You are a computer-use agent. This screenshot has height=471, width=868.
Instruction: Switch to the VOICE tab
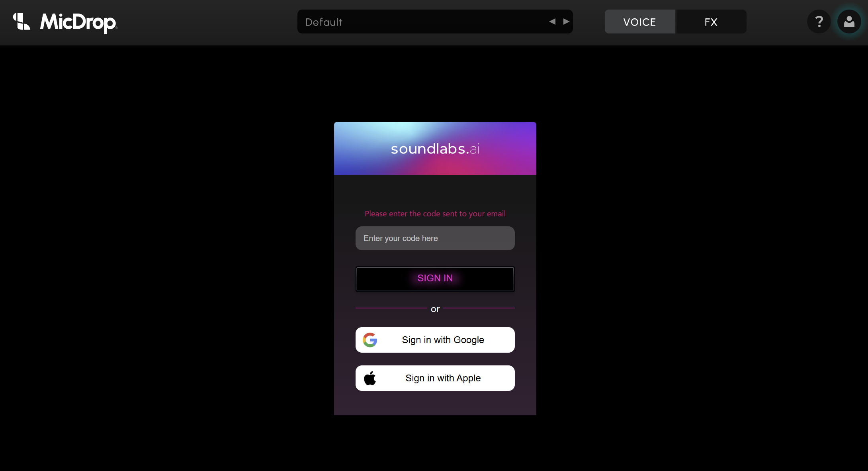point(639,22)
